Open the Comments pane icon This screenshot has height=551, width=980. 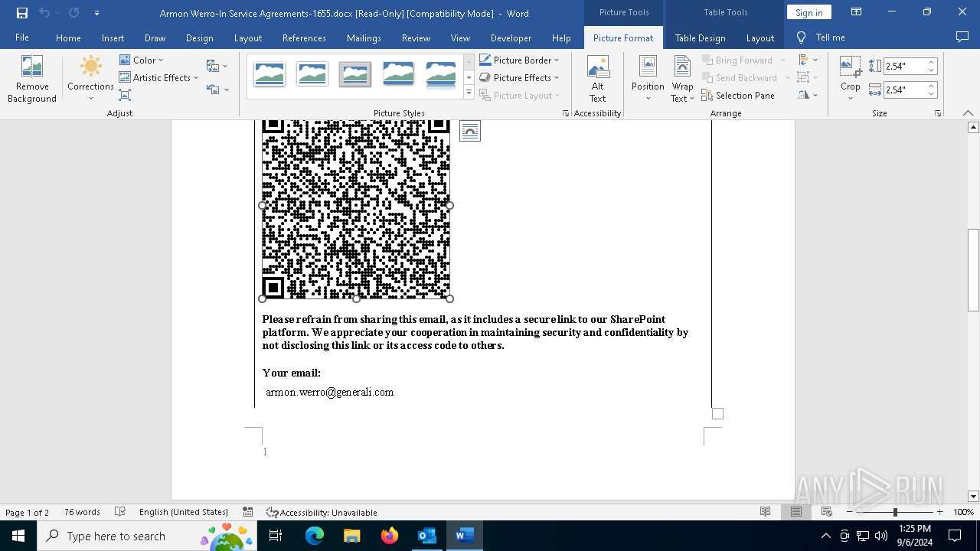962,37
